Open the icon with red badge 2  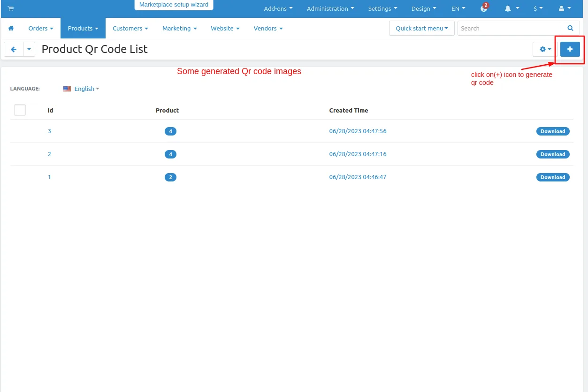[484, 8]
